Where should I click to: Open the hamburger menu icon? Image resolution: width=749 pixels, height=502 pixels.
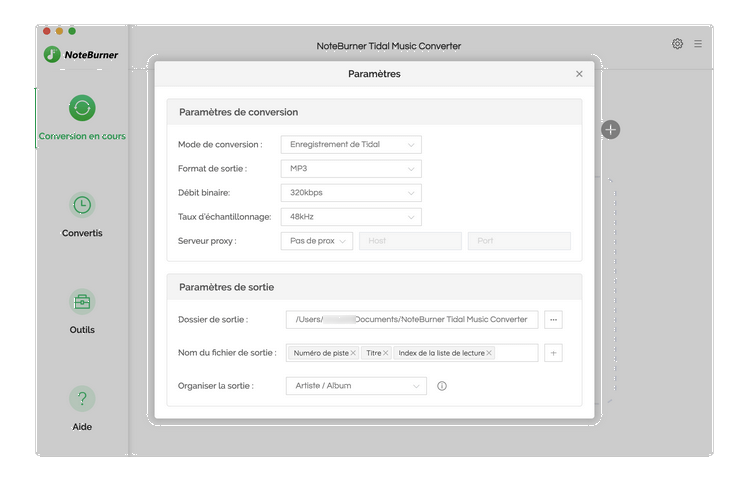(x=698, y=44)
